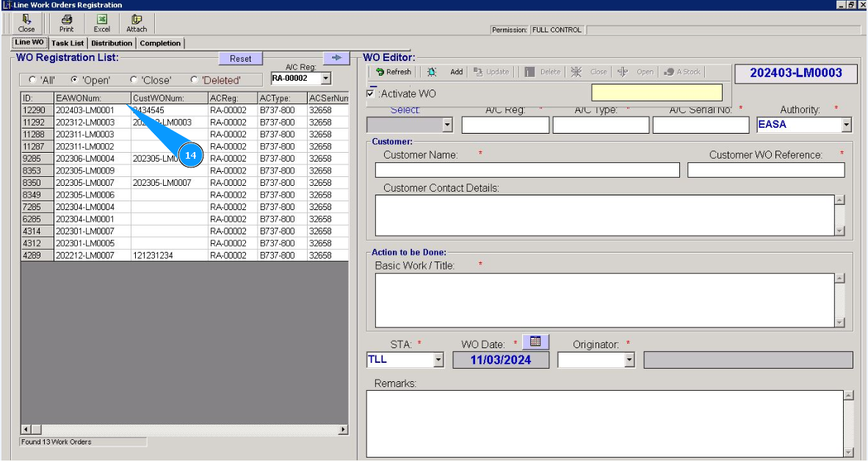Click the Customer Name input field
Image resolution: width=868 pixels, height=462 pixels.
point(527,170)
